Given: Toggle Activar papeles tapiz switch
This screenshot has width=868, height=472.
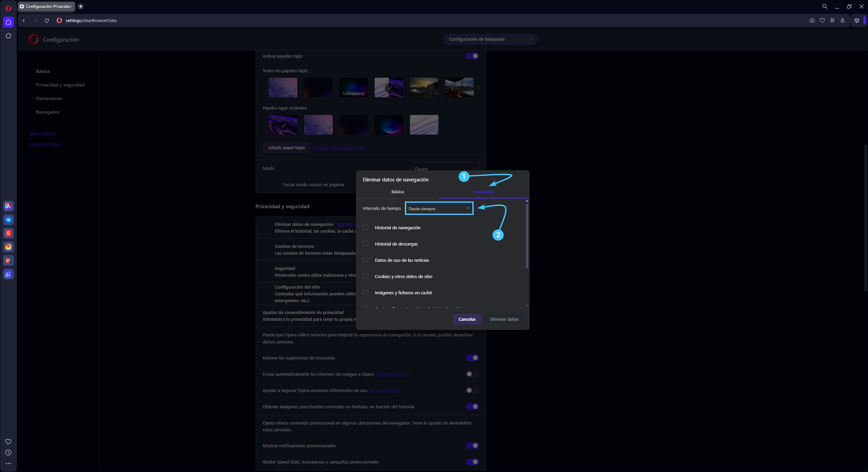Looking at the screenshot, I should pyautogui.click(x=472, y=56).
